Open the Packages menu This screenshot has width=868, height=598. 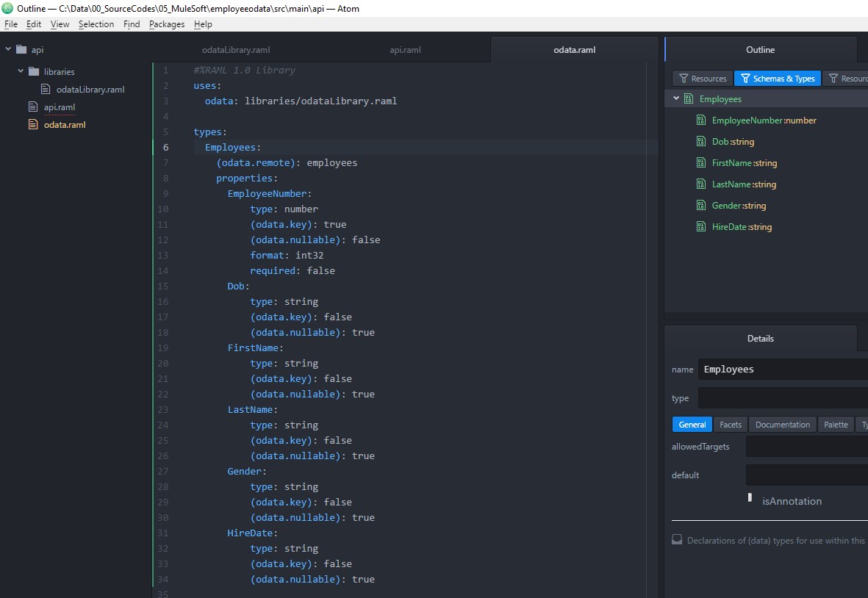[x=167, y=24]
